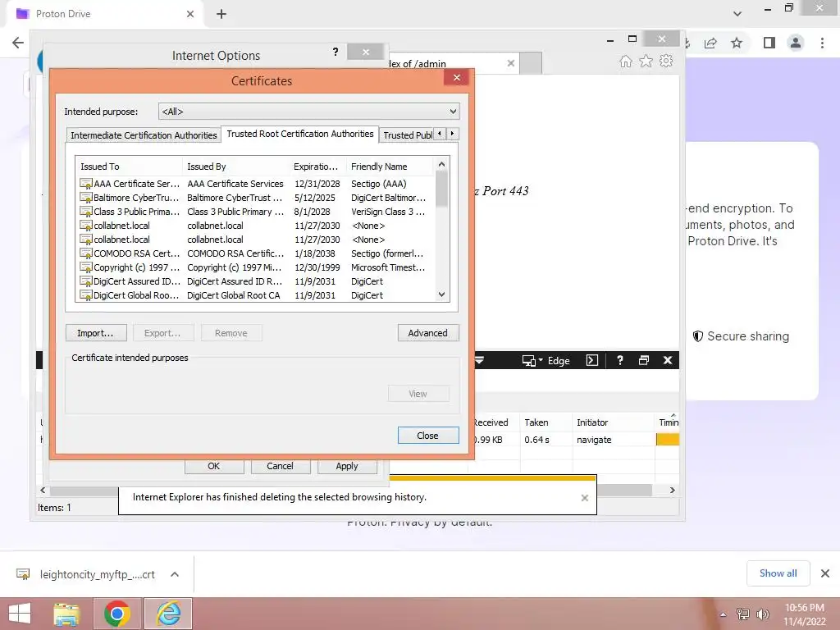Close the Proton Drive Chrome tab

(x=190, y=14)
